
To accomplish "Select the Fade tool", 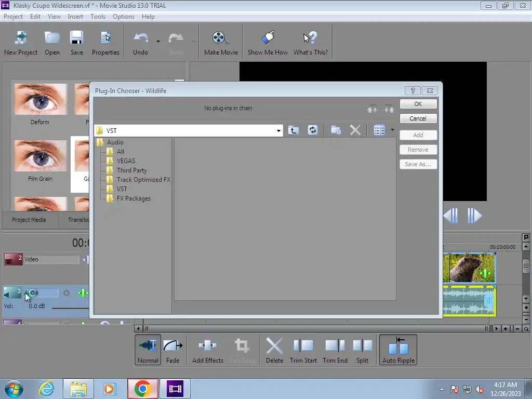I will 172,350.
